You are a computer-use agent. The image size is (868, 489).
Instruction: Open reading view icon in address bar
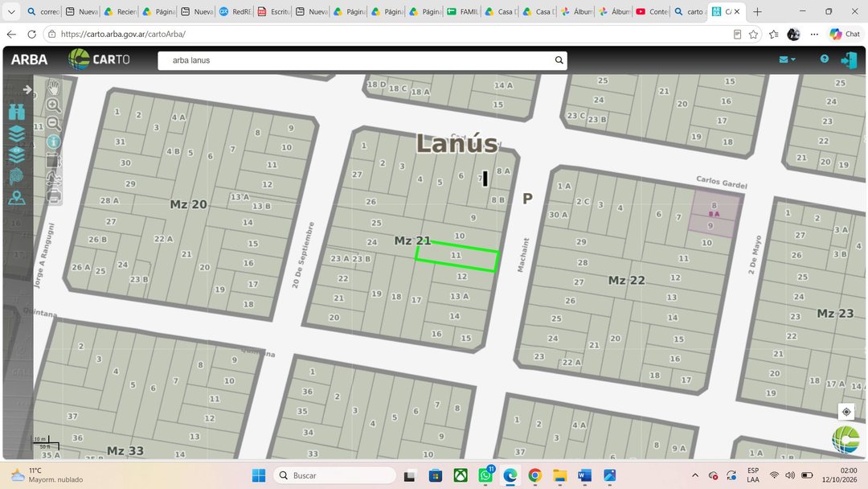click(737, 35)
